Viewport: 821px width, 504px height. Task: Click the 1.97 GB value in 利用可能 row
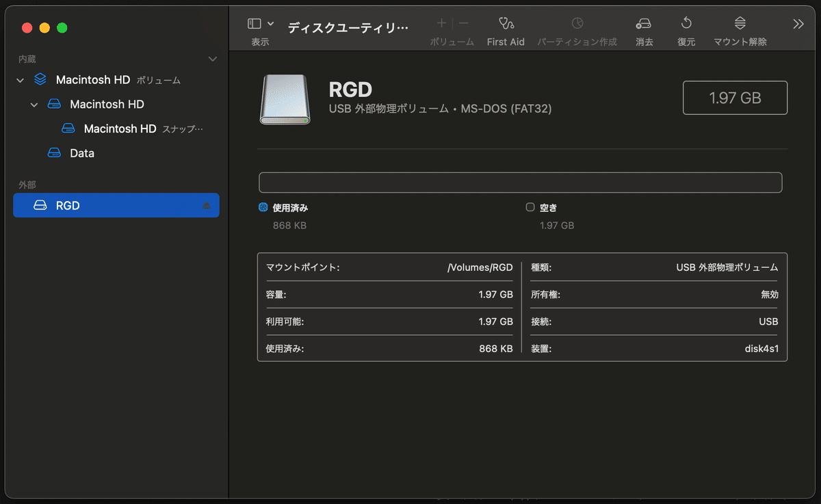point(496,322)
